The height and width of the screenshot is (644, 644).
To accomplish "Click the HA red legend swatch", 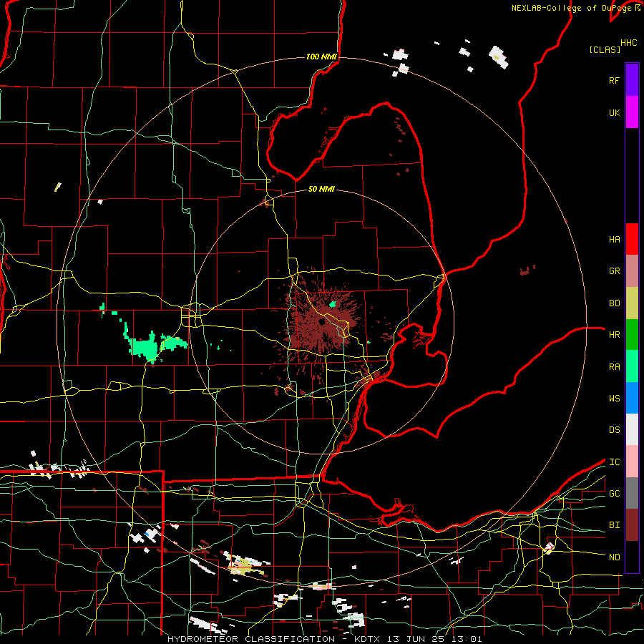I will (x=632, y=239).
